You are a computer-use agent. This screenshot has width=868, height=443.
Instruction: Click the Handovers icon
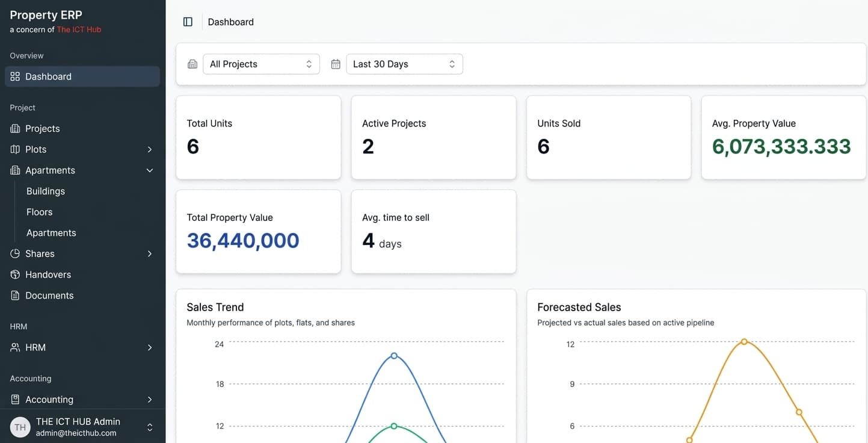15,274
